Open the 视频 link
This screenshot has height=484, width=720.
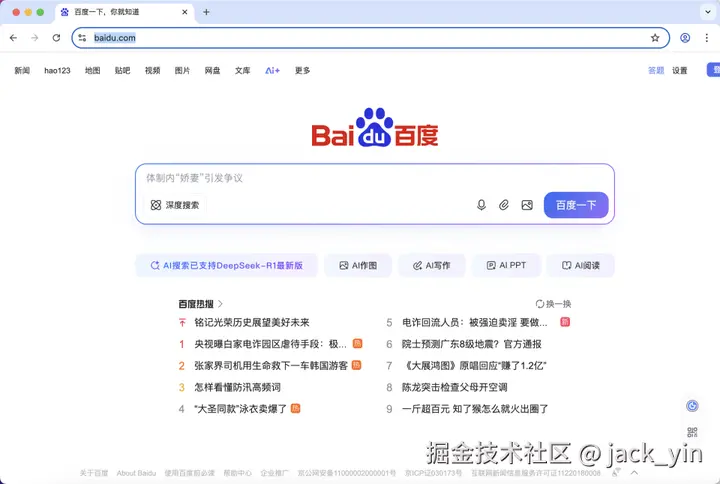[152, 70]
